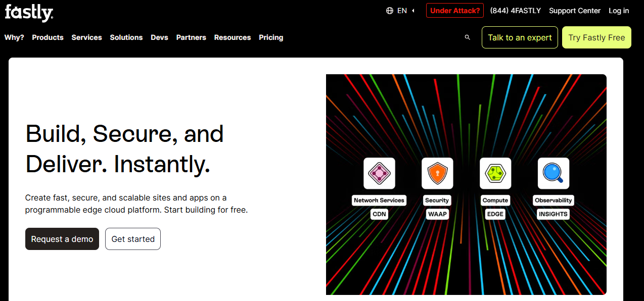Click the globe language icon
The image size is (644, 301).
390,11
